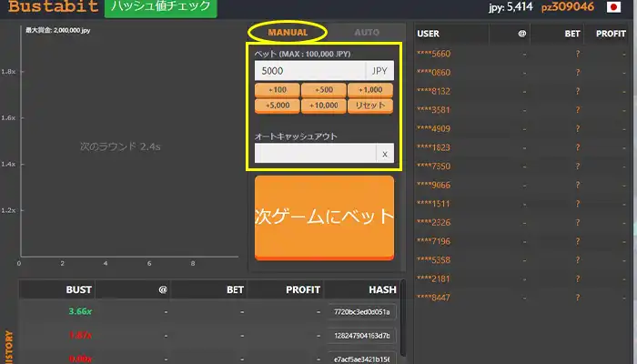
Task: Click the jpy: 5,414 balance
Action: click(511, 7)
